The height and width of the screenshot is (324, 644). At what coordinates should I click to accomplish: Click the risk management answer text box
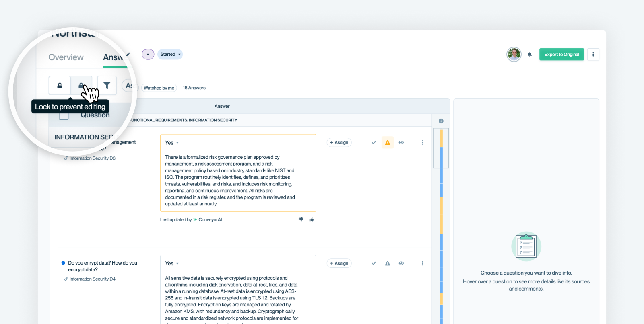(x=238, y=173)
